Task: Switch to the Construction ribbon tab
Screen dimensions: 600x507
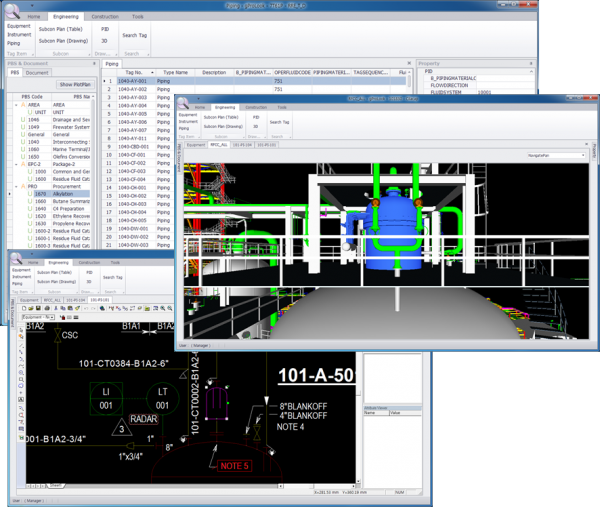Action: pyautogui.click(x=106, y=17)
